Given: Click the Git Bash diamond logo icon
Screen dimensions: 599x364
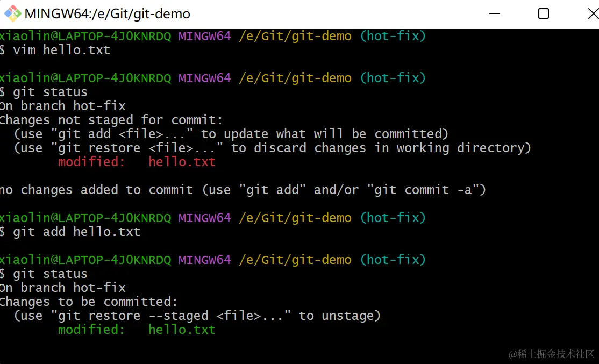Looking at the screenshot, I should click(x=12, y=13).
